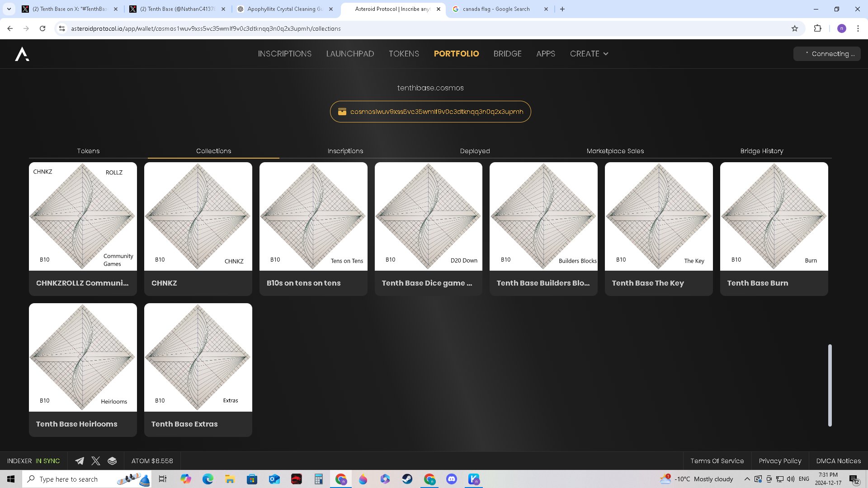Click the wallet icon beside cosmos address

click(342, 112)
